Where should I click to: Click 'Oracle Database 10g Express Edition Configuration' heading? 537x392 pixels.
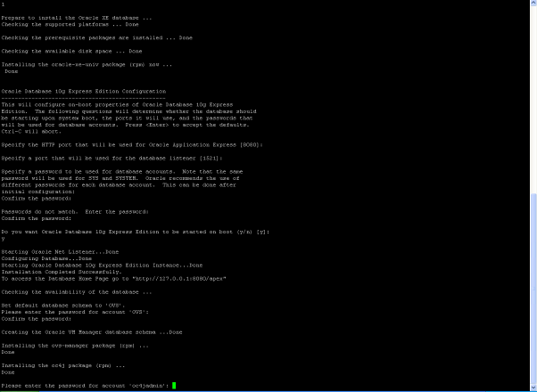coord(84,92)
